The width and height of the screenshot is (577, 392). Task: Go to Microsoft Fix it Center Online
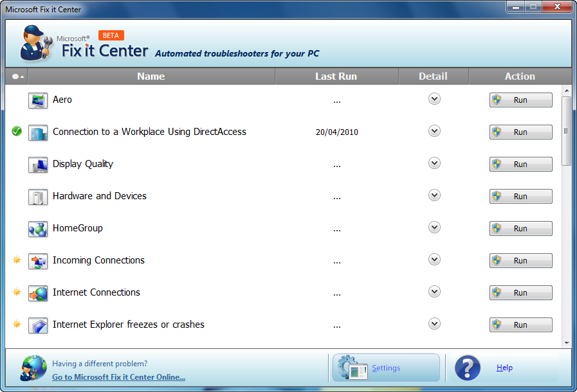pos(118,377)
